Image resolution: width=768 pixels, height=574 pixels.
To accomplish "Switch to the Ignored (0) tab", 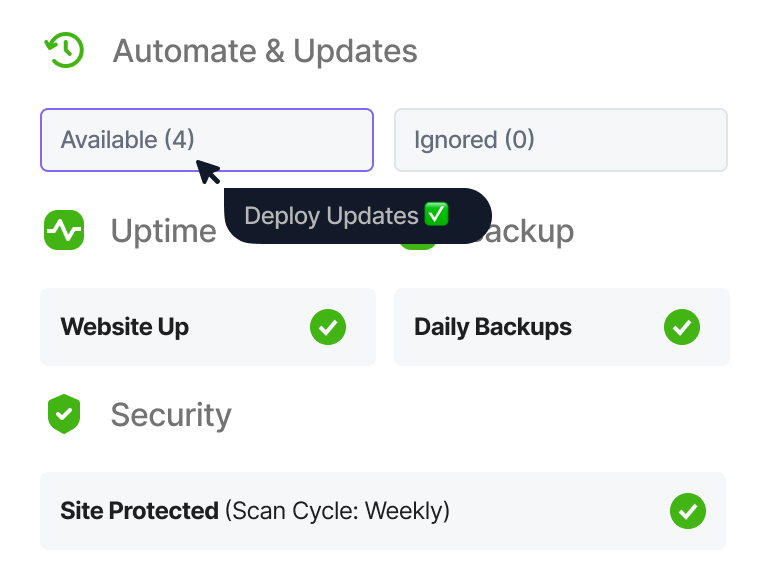I will [x=560, y=140].
